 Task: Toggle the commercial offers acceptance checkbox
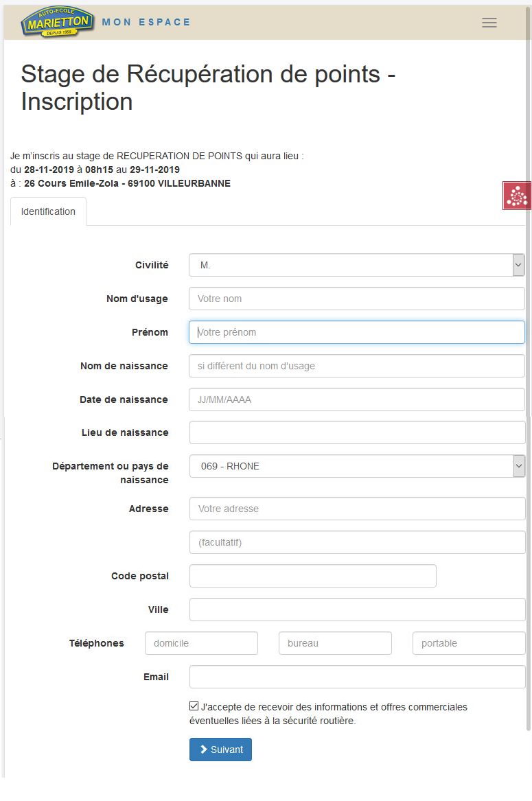[194, 706]
